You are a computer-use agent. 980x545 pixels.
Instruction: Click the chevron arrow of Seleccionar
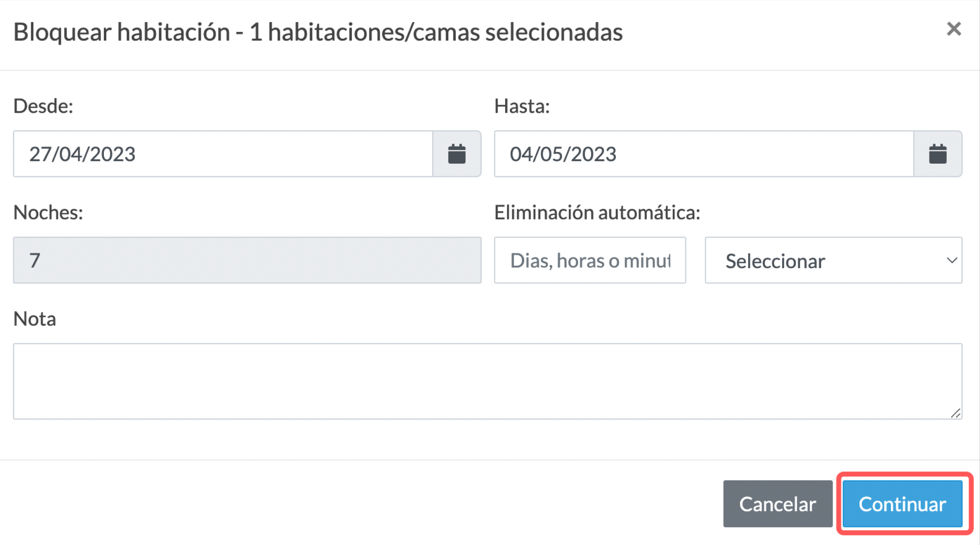point(952,261)
